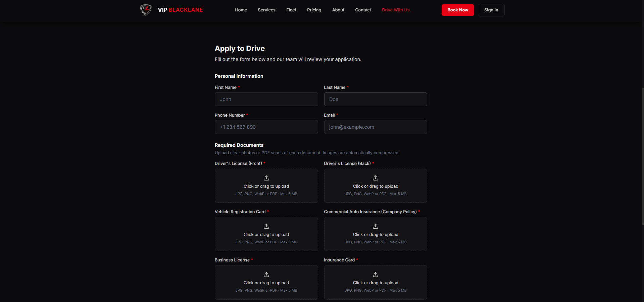
Task: Click 'Fill out the form below' intro text
Action: pos(288,59)
